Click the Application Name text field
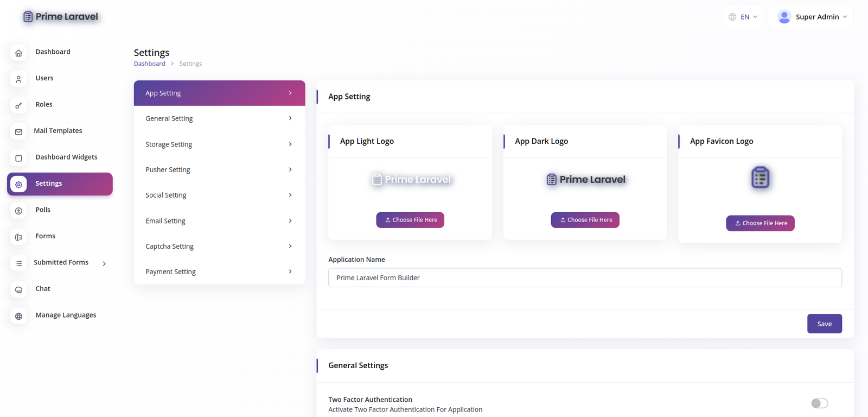The width and height of the screenshot is (868, 417). [x=585, y=277]
